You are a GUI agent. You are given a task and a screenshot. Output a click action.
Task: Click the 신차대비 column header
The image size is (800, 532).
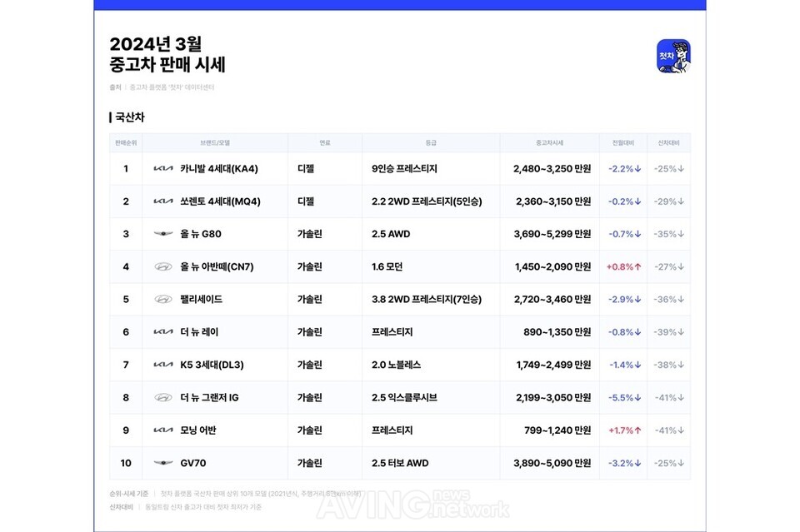tap(668, 143)
